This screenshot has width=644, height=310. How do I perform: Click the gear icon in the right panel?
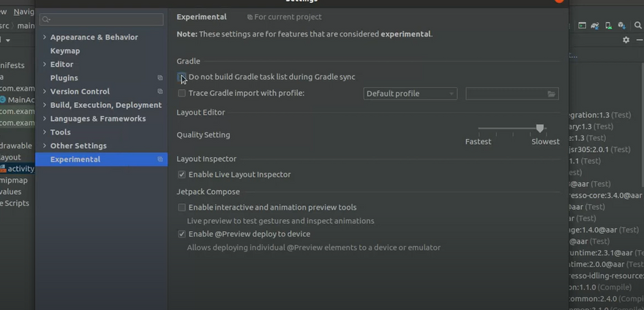coord(626,40)
